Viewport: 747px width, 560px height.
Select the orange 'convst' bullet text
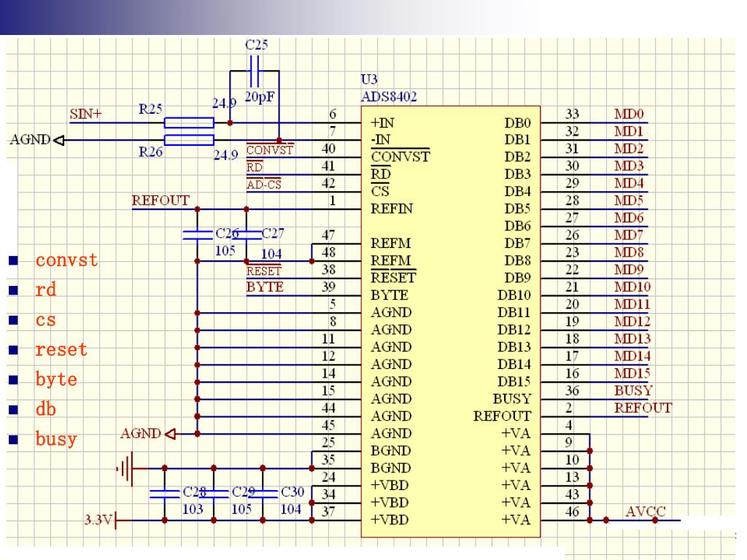point(66,260)
